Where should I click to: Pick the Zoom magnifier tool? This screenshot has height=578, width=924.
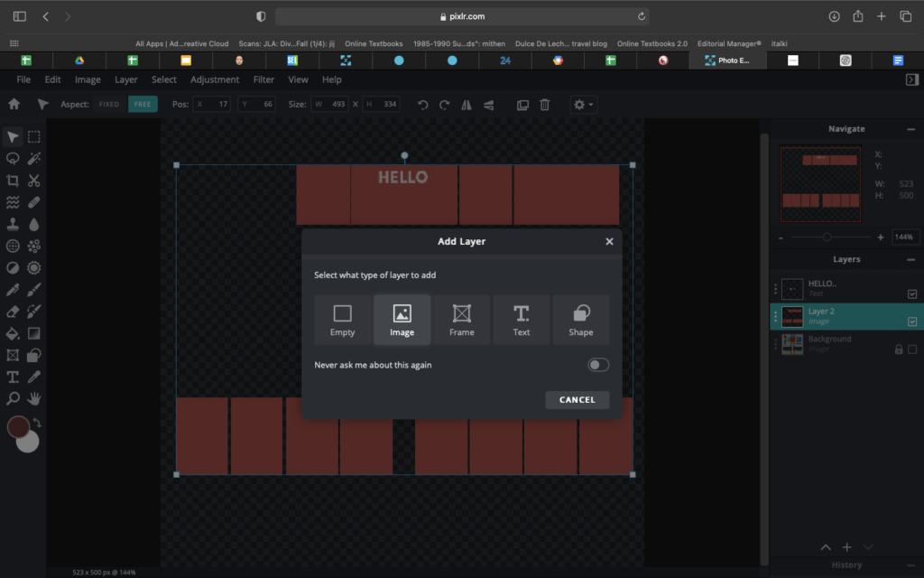coord(13,398)
